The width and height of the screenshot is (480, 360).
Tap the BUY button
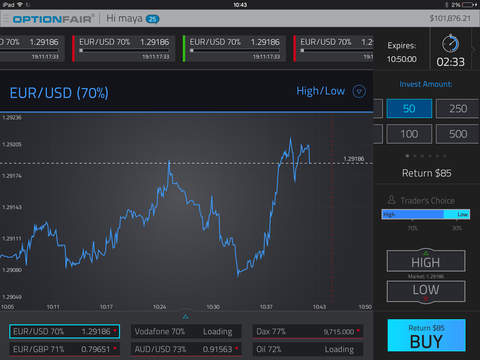[x=426, y=335]
